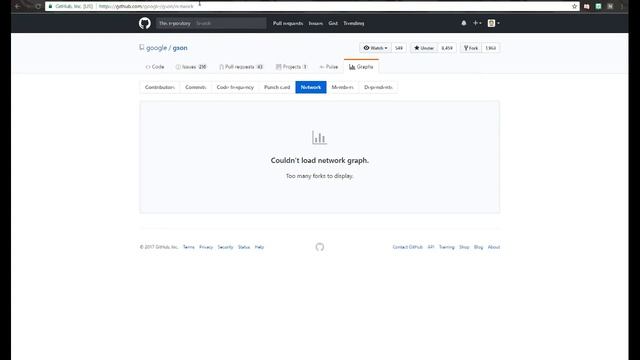Open the Help footer link

pyautogui.click(x=259, y=247)
